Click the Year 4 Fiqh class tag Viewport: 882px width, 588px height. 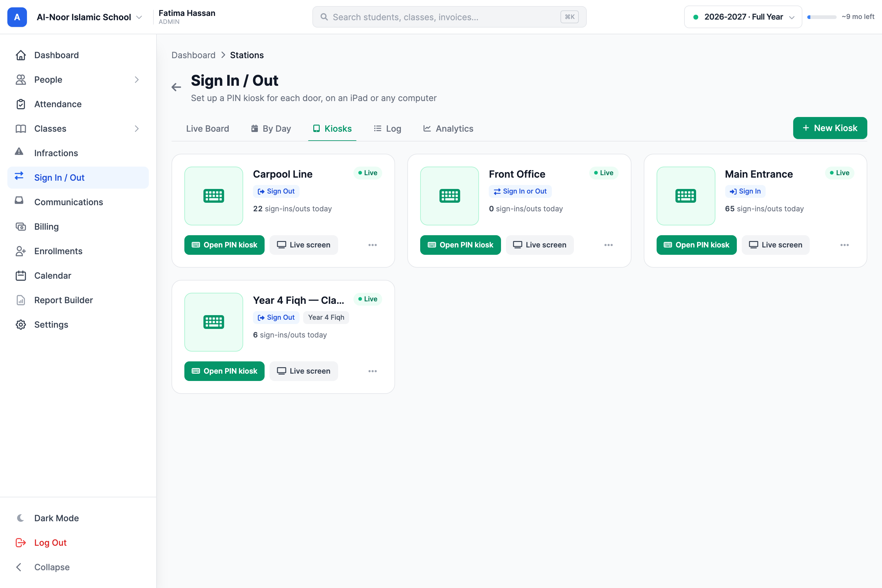(326, 318)
